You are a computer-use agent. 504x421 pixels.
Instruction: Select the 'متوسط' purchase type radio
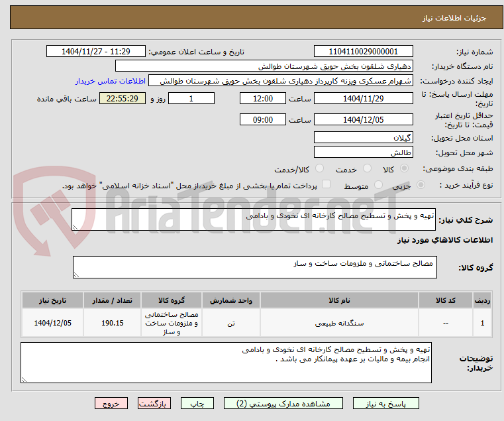tap(379, 185)
